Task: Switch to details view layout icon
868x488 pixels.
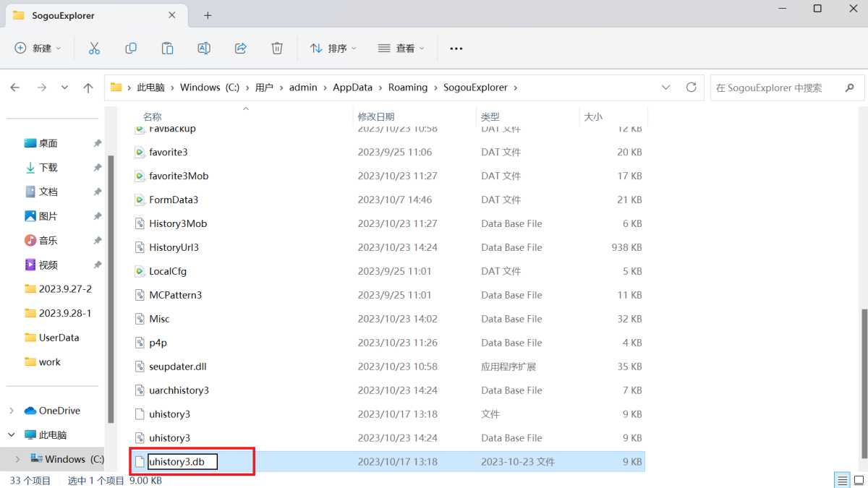Action: click(843, 481)
